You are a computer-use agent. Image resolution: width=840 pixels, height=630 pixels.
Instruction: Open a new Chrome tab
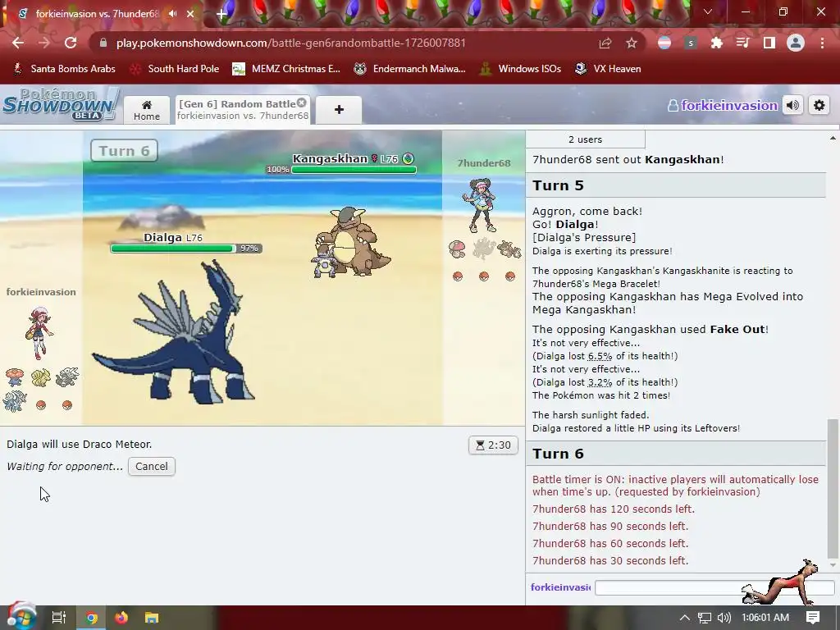[221, 14]
